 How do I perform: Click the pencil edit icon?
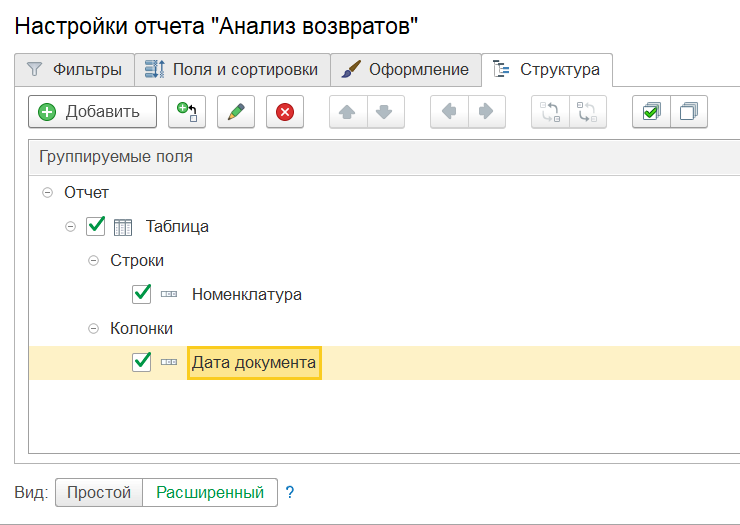(236, 112)
